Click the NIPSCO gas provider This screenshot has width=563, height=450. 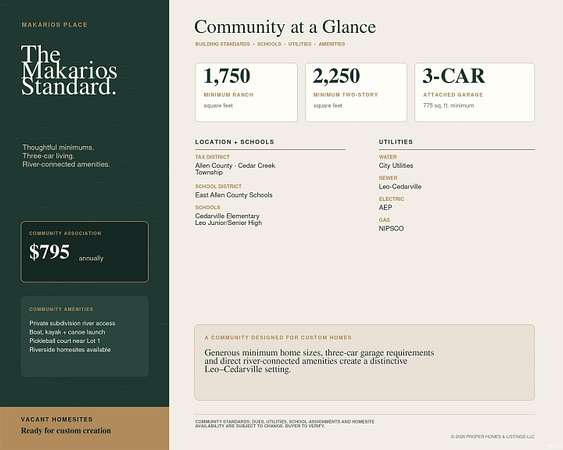pyautogui.click(x=391, y=228)
